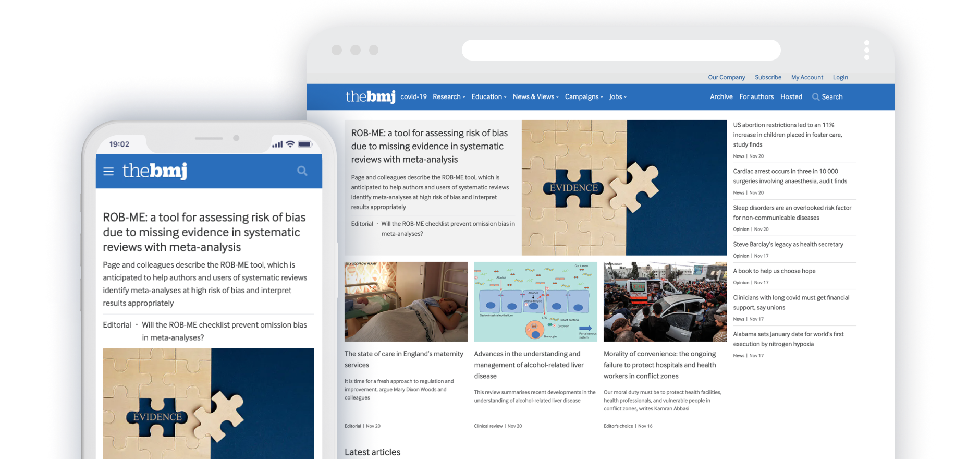Click 'It is time for a fresh approach' summary
This screenshot has width=980, height=459.
pyautogui.click(x=399, y=390)
